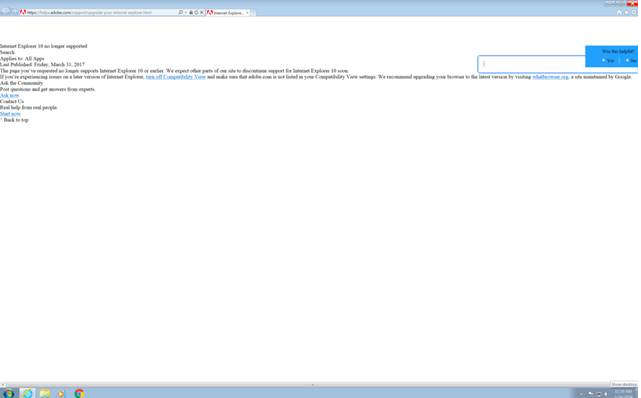The height and width of the screenshot is (398, 641).
Task: Click the search magnifier icon in address bar
Action: pos(180,13)
